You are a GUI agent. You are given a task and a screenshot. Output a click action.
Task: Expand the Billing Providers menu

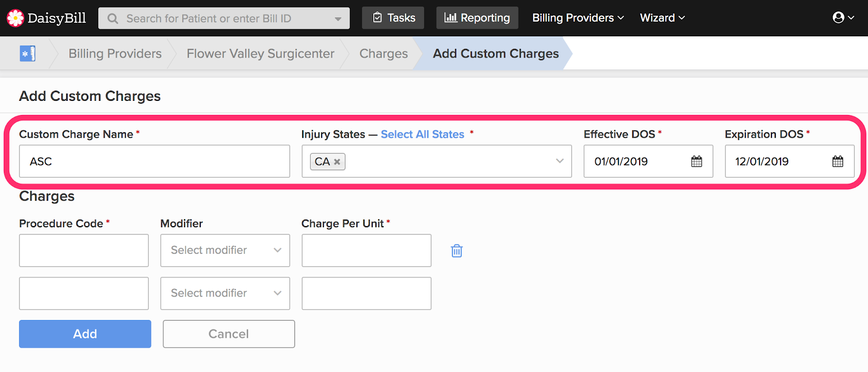click(x=578, y=18)
